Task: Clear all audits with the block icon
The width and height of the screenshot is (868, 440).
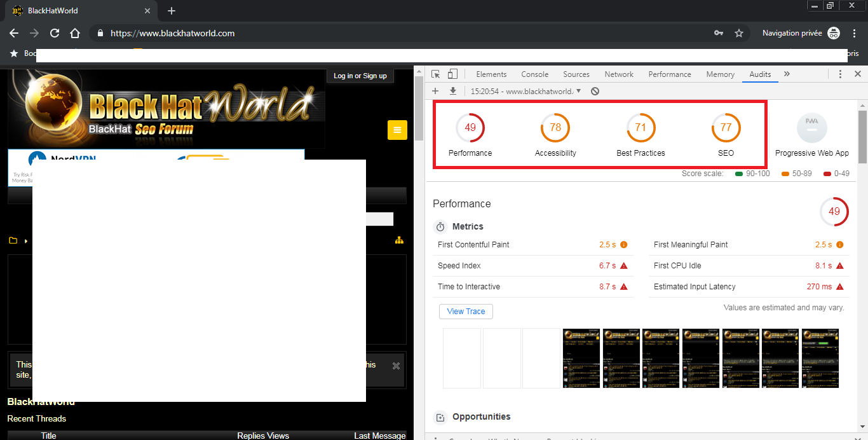Action: [595, 91]
